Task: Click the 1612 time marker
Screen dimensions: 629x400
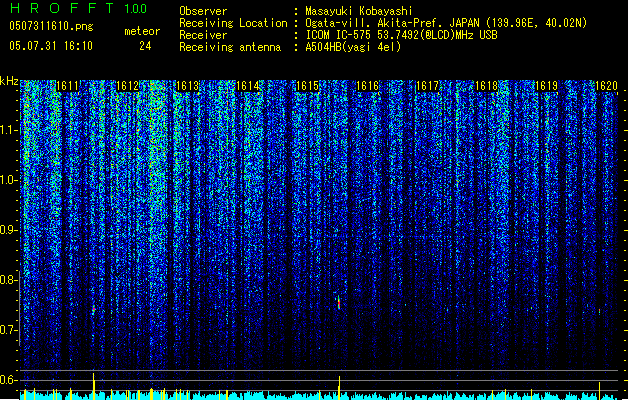Action: click(127, 86)
